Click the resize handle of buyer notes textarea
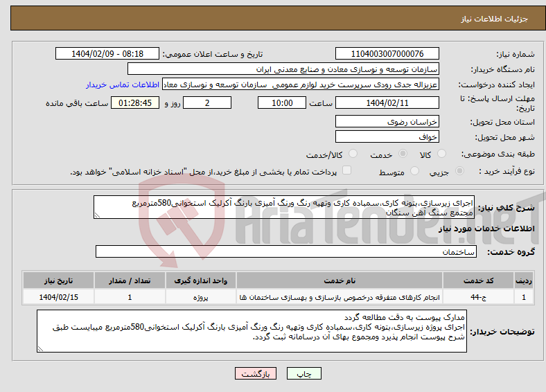Viewport: 546px width, 392px height. click(40, 349)
